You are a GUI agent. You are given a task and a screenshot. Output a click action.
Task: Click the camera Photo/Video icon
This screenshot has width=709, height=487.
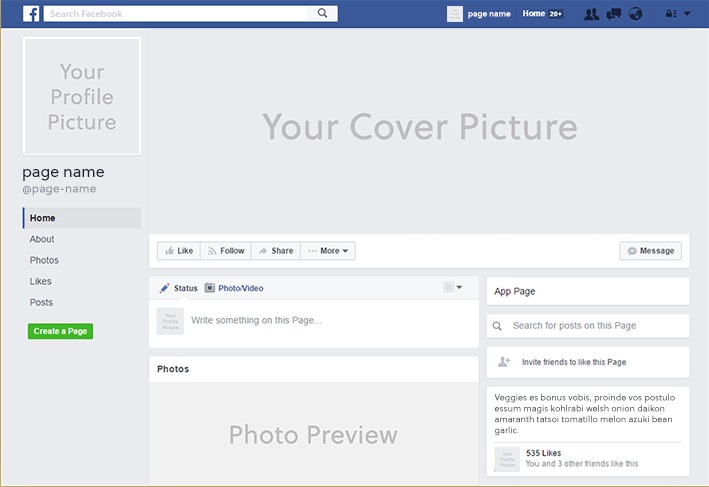click(209, 288)
